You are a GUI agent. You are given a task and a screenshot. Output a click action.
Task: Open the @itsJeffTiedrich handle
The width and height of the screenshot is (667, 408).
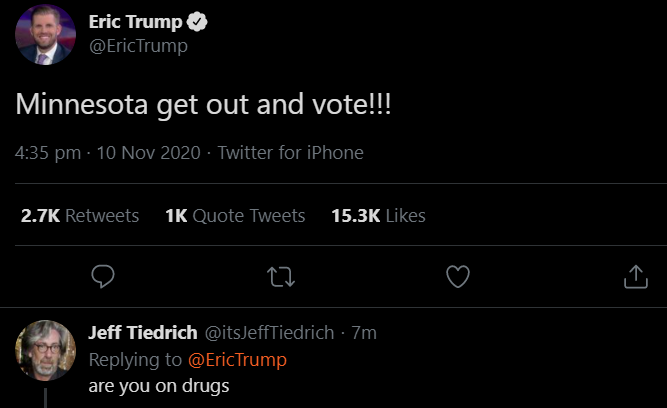269,333
